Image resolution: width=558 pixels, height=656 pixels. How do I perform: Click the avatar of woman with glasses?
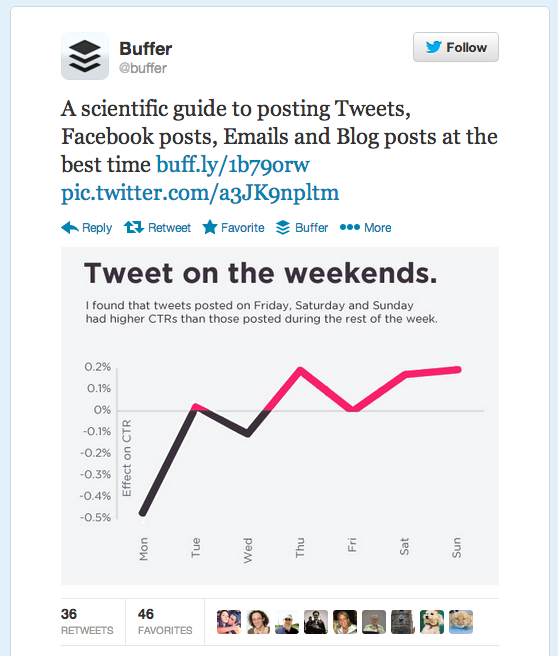point(258,622)
